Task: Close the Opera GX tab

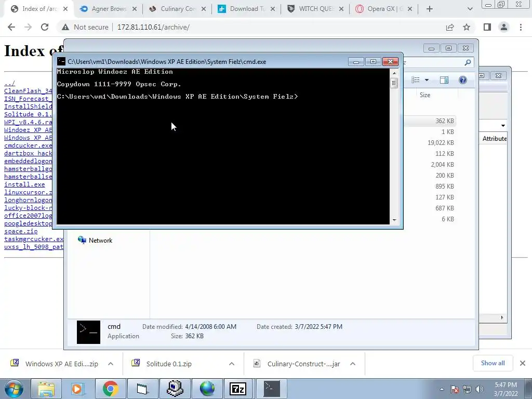Action: pyautogui.click(x=410, y=9)
